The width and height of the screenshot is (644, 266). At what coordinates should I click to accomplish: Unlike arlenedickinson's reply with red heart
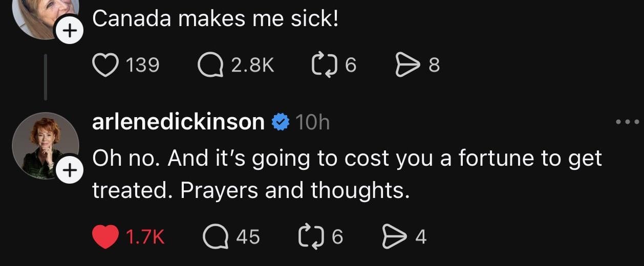[105, 237]
